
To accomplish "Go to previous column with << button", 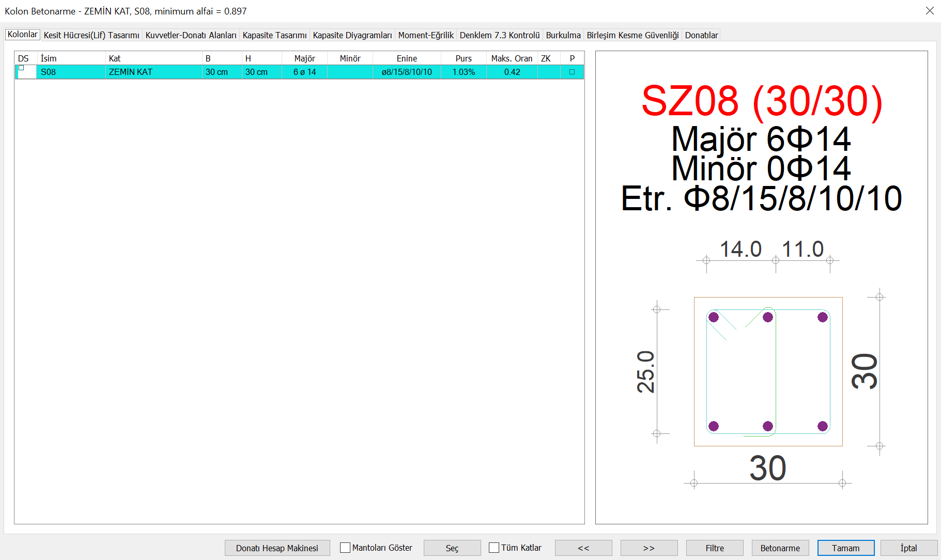I will pyautogui.click(x=583, y=548).
